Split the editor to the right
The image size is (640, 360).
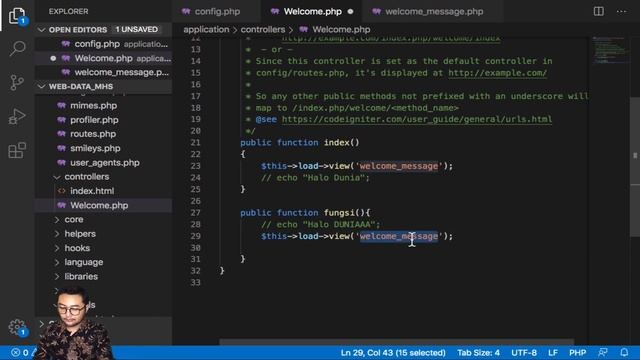(x=598, y=11)
